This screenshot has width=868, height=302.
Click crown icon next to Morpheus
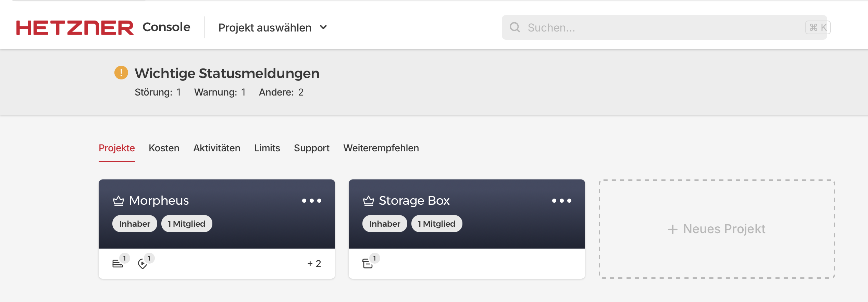point(119,201)
